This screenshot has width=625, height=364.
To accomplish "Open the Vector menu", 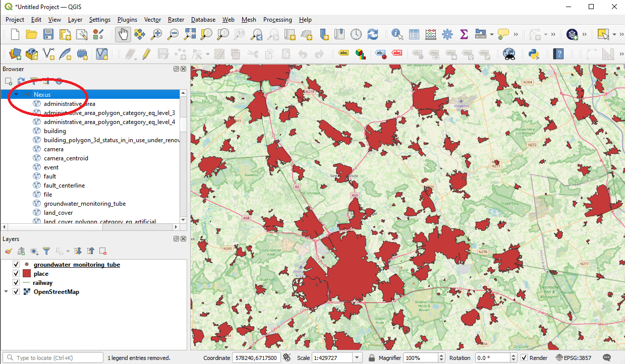I will tap(152, 20).
